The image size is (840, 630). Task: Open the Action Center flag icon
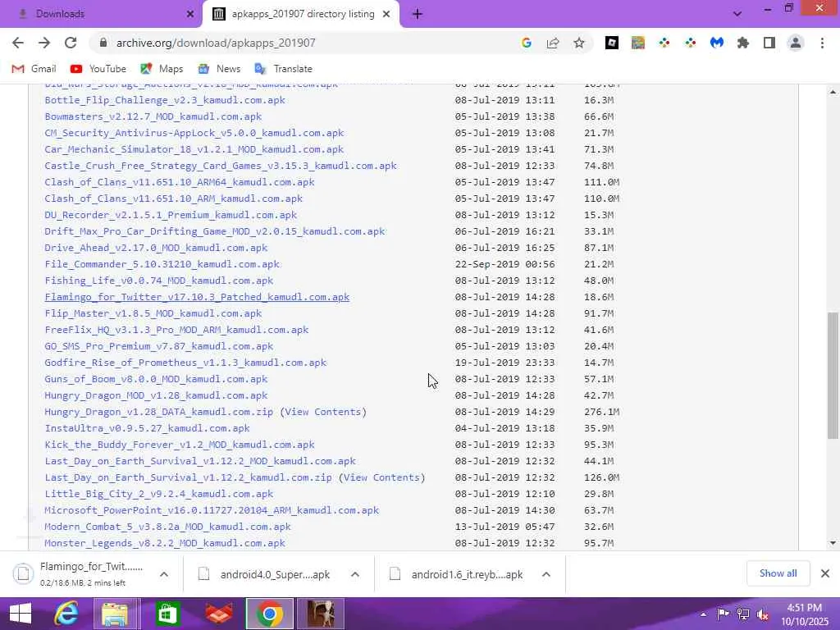[x=723, y=614]
